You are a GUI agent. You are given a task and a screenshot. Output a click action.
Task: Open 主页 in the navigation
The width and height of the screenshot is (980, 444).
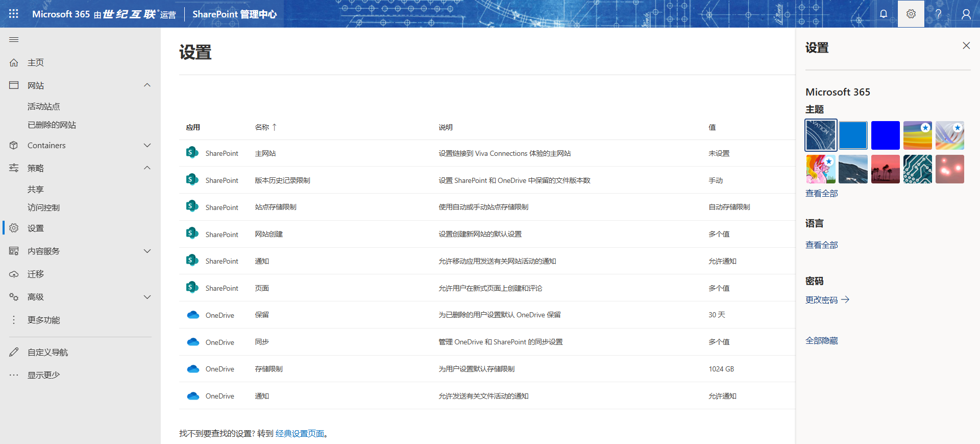pyautogui.click(x=36, y=62)
